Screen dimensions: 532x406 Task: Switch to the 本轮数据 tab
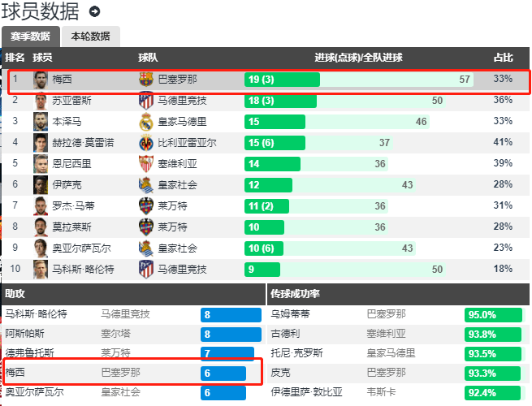coord(91,37)
